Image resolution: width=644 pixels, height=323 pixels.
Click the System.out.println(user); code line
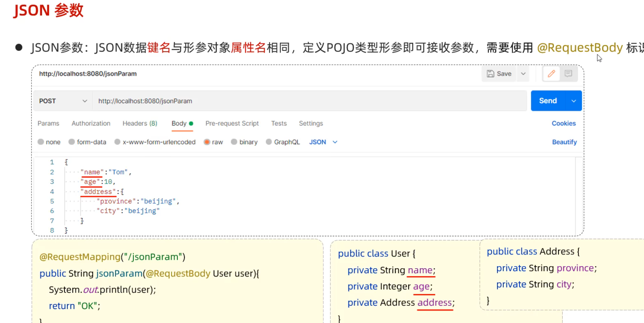pyautogui.click(x=102, y=289)
